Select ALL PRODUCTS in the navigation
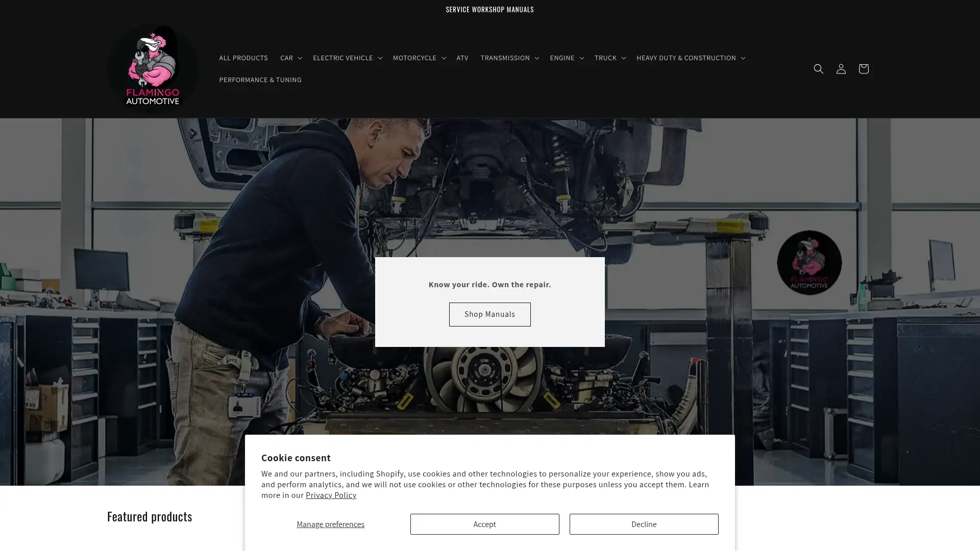 coord(243,58)
